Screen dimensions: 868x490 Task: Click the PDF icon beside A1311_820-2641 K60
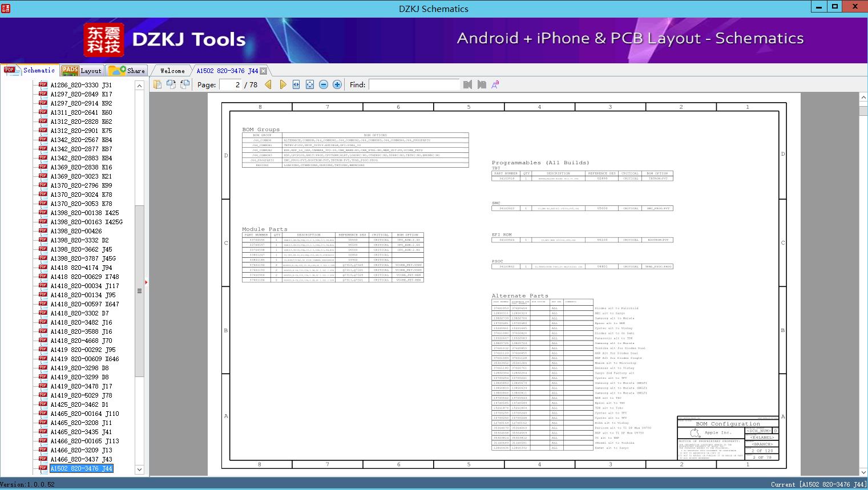tap(43, 112)
